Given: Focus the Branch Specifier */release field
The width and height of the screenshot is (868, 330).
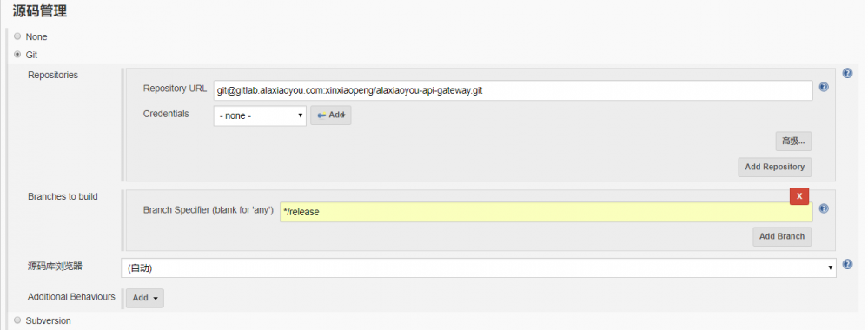Looking at the screenshot, I should click(x=547, y=212).
